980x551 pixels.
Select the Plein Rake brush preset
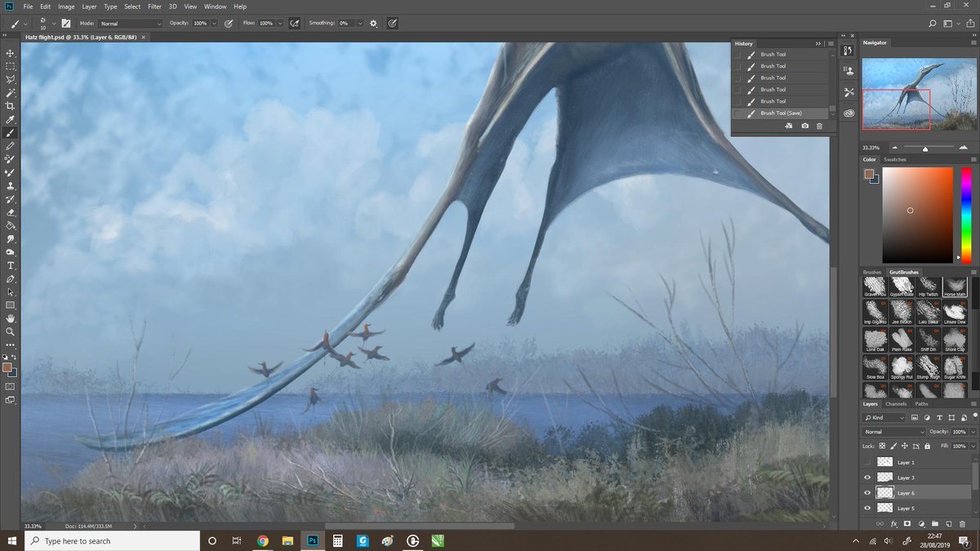coord(902,340)
